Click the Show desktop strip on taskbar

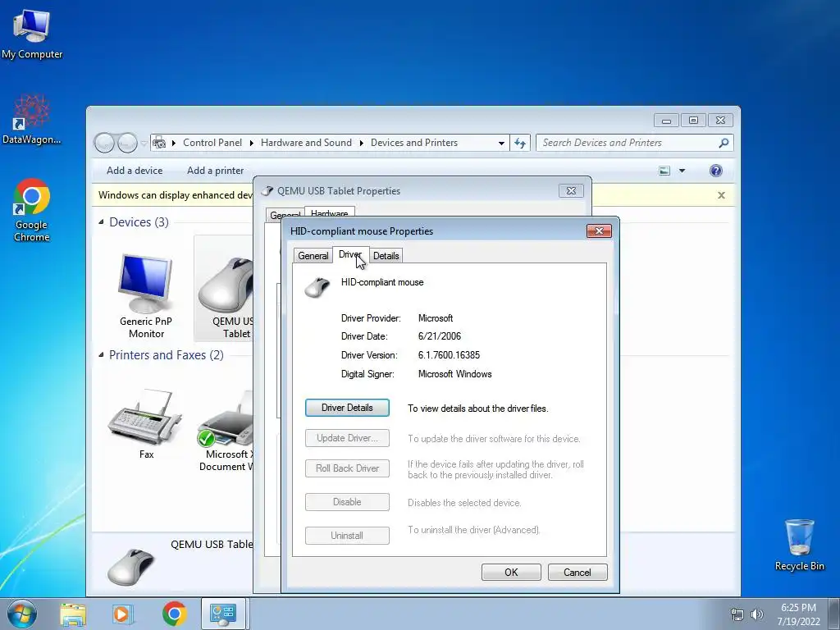click(x=834, y=614)
